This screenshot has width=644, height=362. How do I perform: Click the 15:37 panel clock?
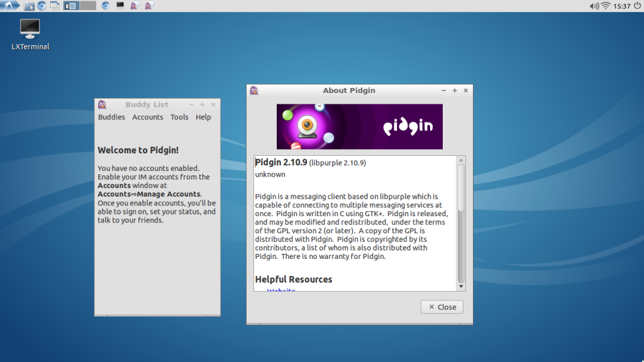click(x=621, y=6)
